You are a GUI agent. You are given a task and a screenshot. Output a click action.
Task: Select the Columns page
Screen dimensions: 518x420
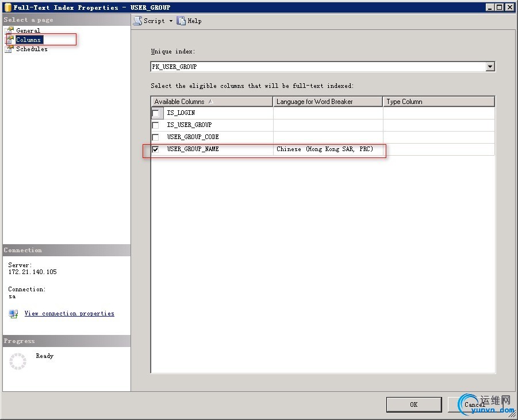(28, 40)
